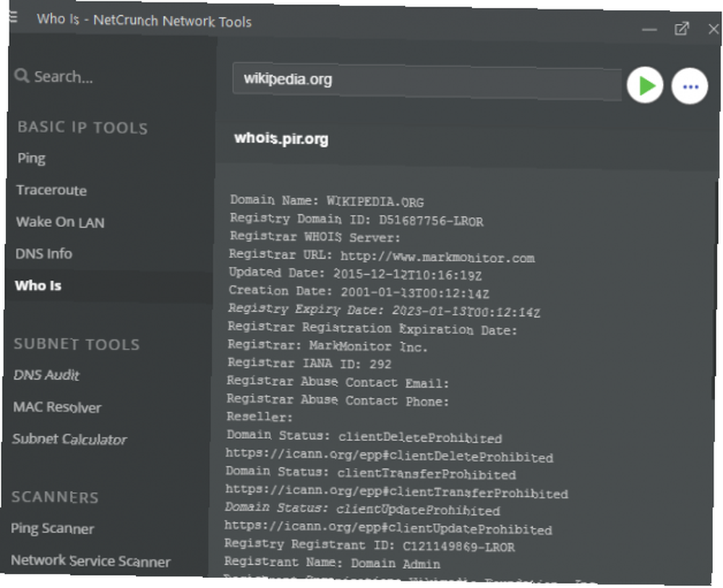The width and height of the screenshot is (723, 588).
Task: Click the Updated Date line
Action: (x=355, y=273)
